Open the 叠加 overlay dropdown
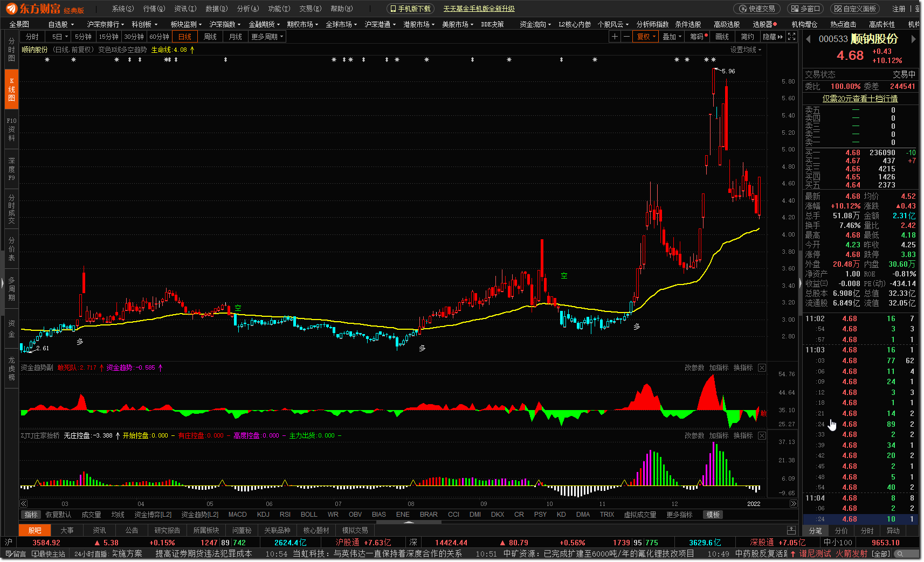Viewport: 924px width, 562px height. (x=672, y=37)
